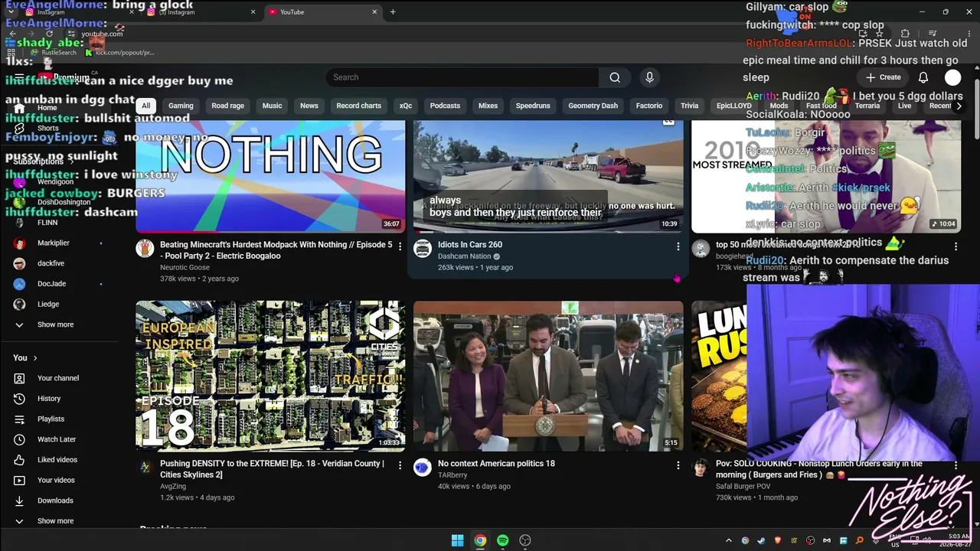Image resolution: width=980 pixels, height=551 pixels.
Task: Open options menu for Pushing DENSITY video
Action: pyautogui.click(x=400, y=465)
